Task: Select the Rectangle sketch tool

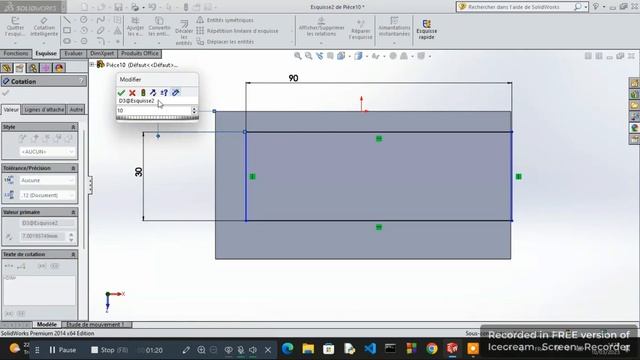Action: click(67, 30)
